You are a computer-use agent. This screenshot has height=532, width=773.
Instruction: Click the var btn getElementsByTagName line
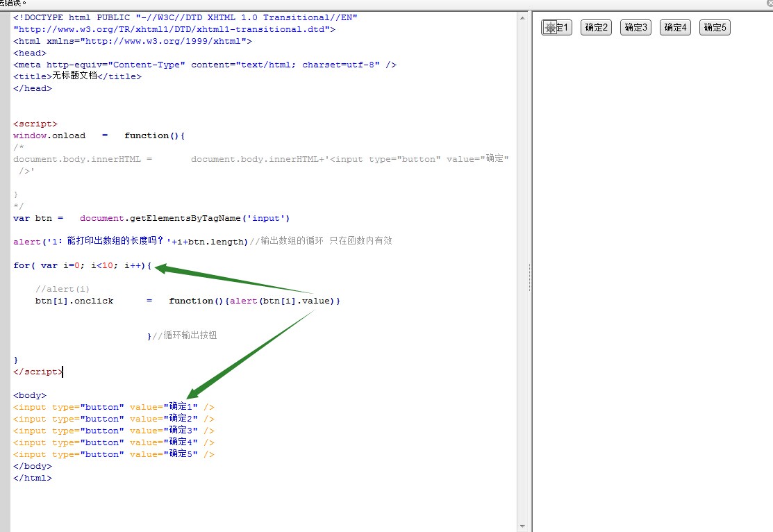click(x=151, y=218)
